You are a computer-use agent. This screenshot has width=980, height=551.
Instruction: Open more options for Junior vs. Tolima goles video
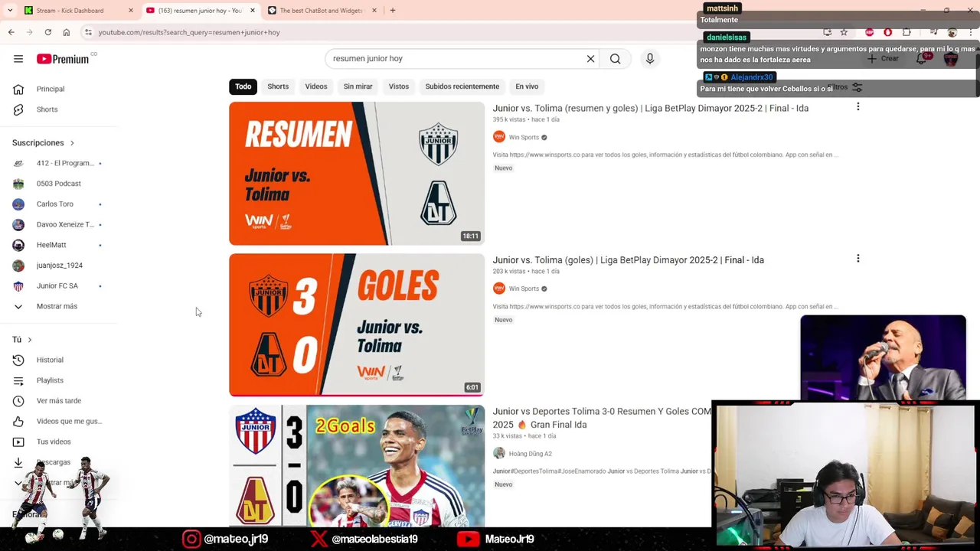coord(858,259)
